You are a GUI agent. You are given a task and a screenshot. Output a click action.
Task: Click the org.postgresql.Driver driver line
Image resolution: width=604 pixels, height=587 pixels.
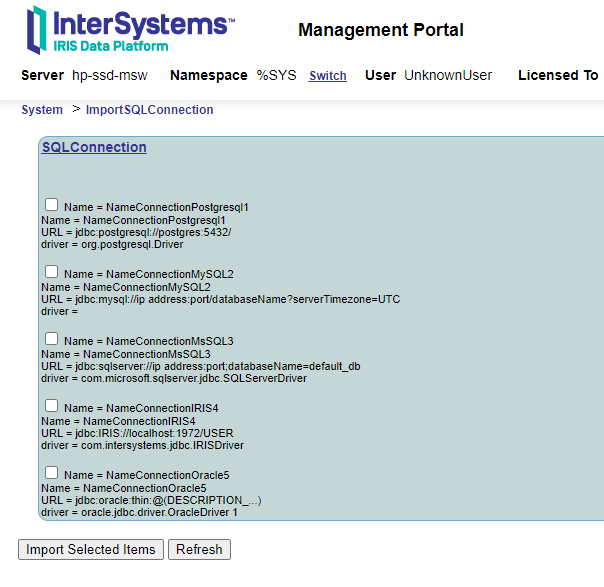(112, 244)
